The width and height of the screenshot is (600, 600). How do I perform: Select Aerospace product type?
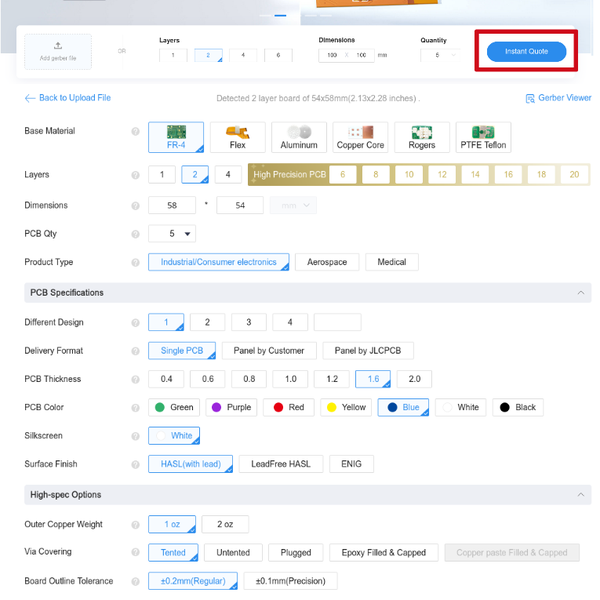tap(327, 262)
